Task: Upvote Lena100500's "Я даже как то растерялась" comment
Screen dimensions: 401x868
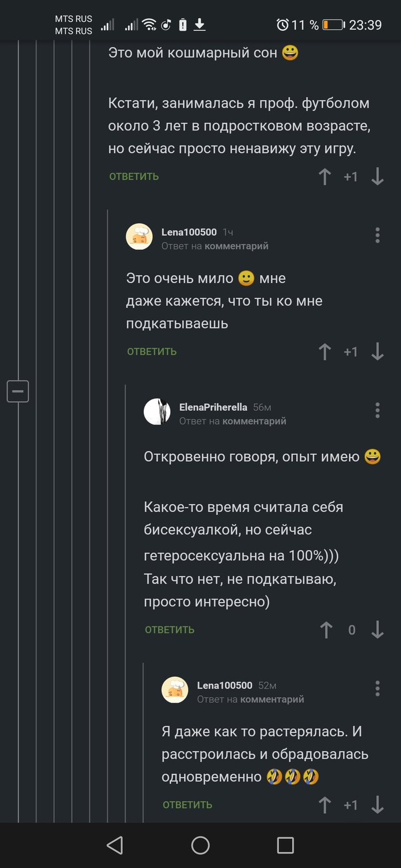Action: [325, 805]
